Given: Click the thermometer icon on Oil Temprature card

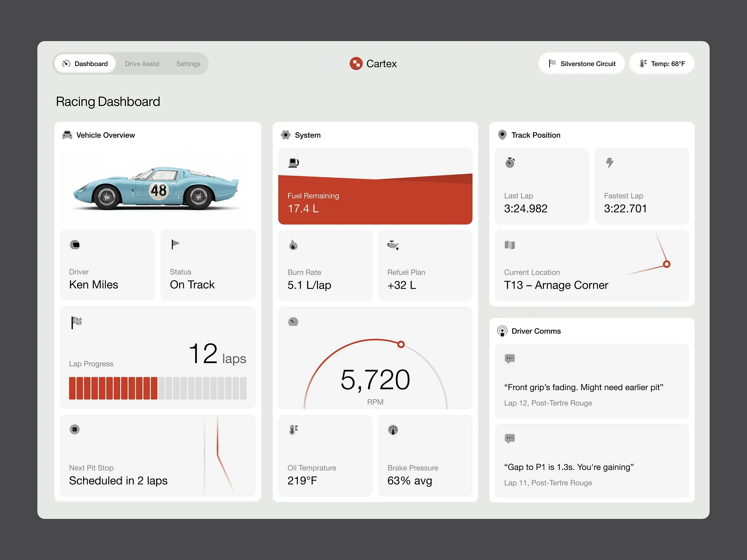Looking at the screenshot, I should tap(293, 429).
